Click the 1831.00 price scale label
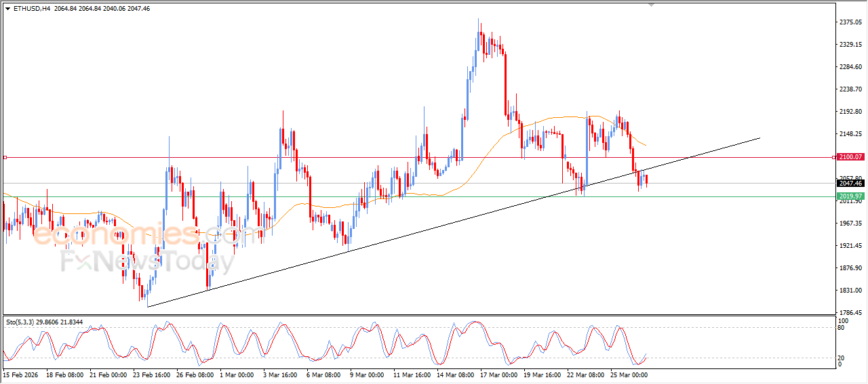Viewport: 868px width, 384px height. click(x=850, y=291)
